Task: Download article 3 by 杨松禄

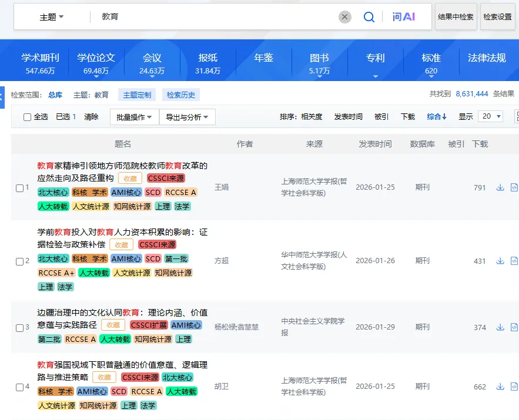Action: tap(500, 327)
